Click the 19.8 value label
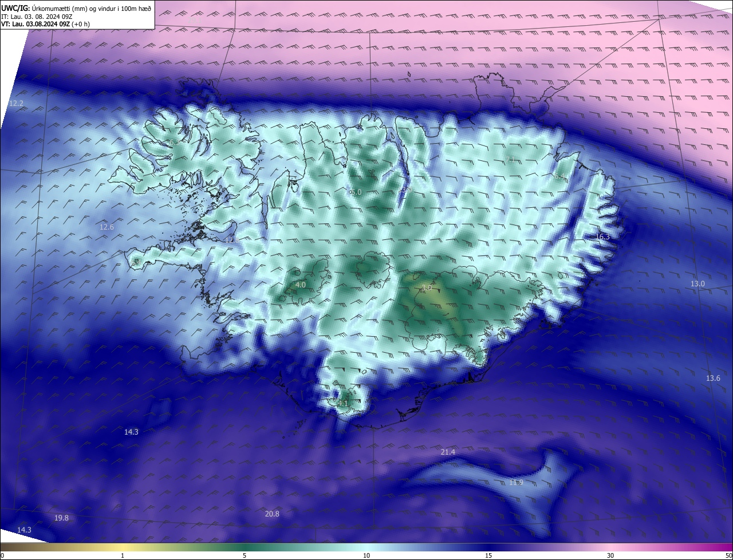The height and width of the screenshot is (560, 733). click(x=61, y=518)
